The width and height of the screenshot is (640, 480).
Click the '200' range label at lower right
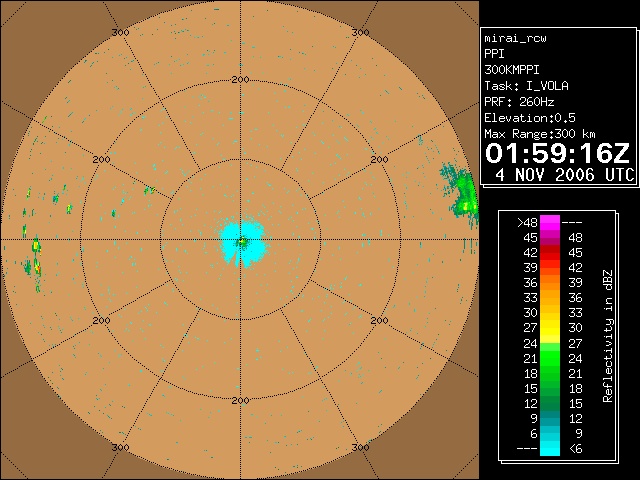[379, 321]
